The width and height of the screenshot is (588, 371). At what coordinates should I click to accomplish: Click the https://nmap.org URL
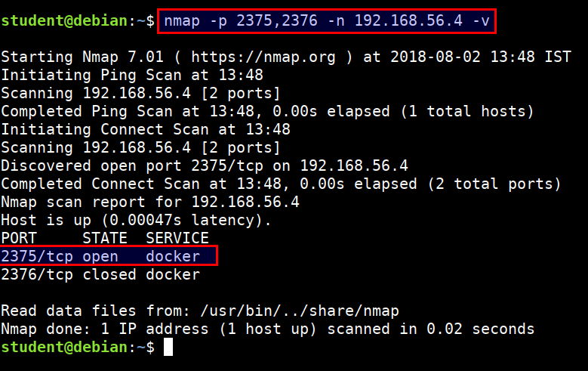coord(263,57)
